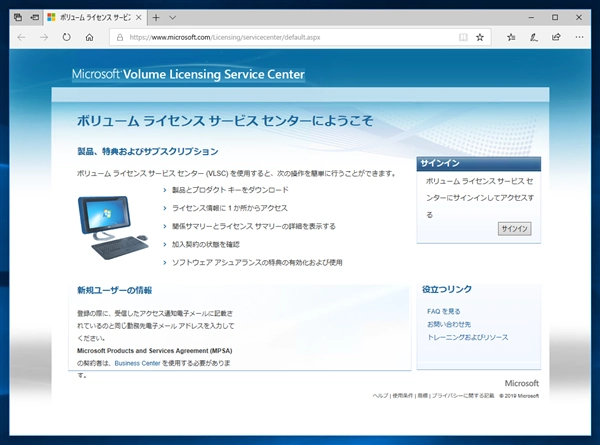The image size is (600, 445).
Task: Open a new tab with plus button
Action: [x=156, y=17]
